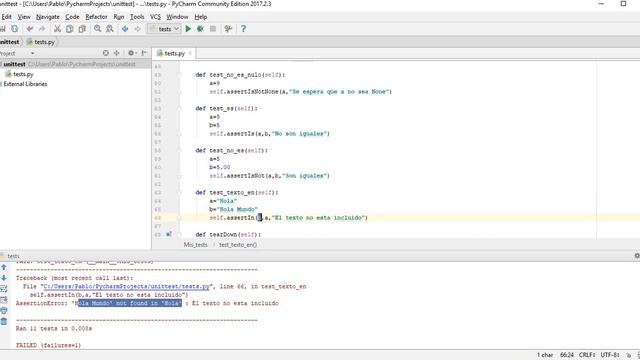640x360 pixels.
Task: Open the Edit menu
Action: point(7,17)
